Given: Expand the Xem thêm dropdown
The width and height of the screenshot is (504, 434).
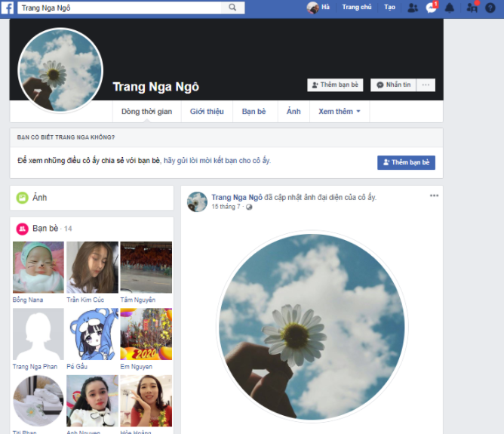Looking at the screenshot, I should point(339,112).
